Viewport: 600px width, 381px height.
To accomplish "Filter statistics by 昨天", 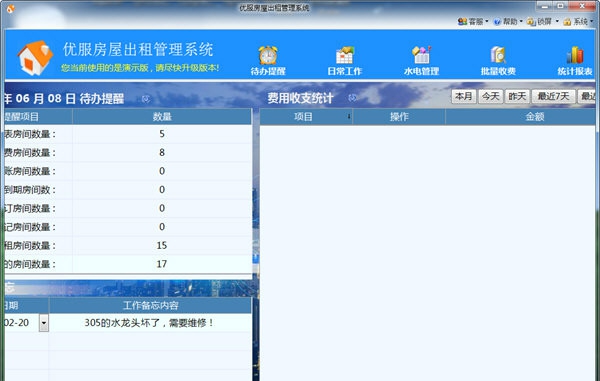I will coord(517,96).
